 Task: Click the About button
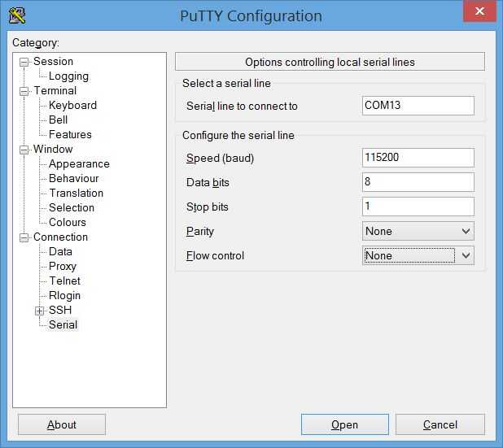[x=62, y=424]
